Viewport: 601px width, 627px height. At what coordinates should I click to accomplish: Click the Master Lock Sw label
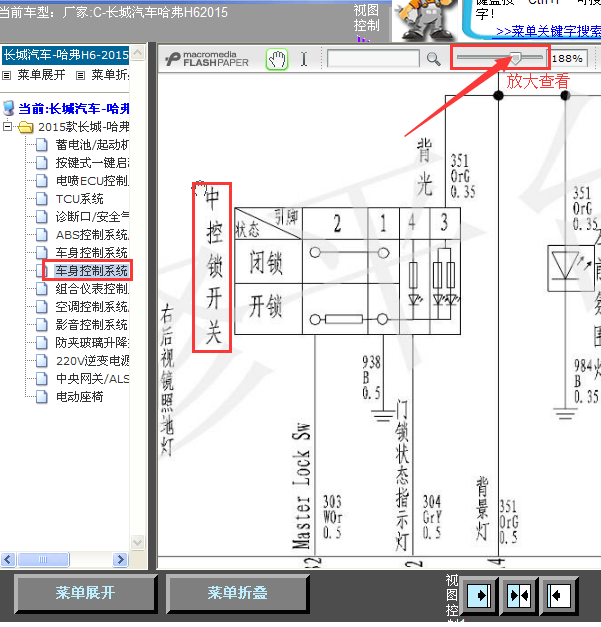coord(301,486)
